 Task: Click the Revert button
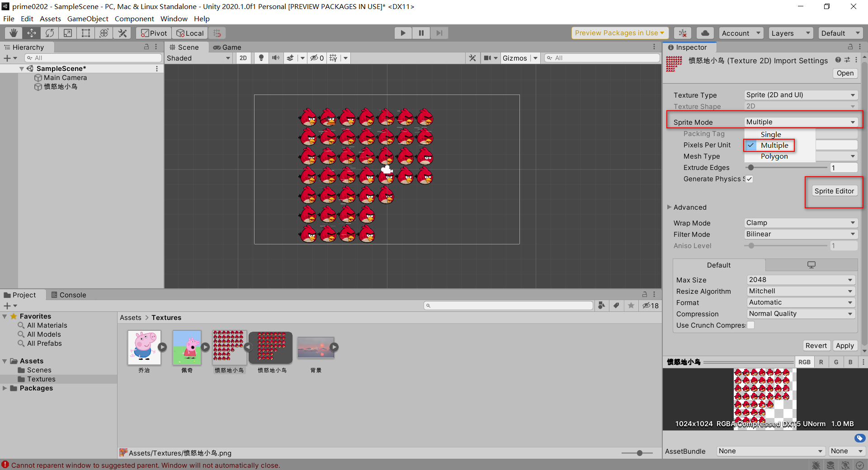click(x=816, y=345)
